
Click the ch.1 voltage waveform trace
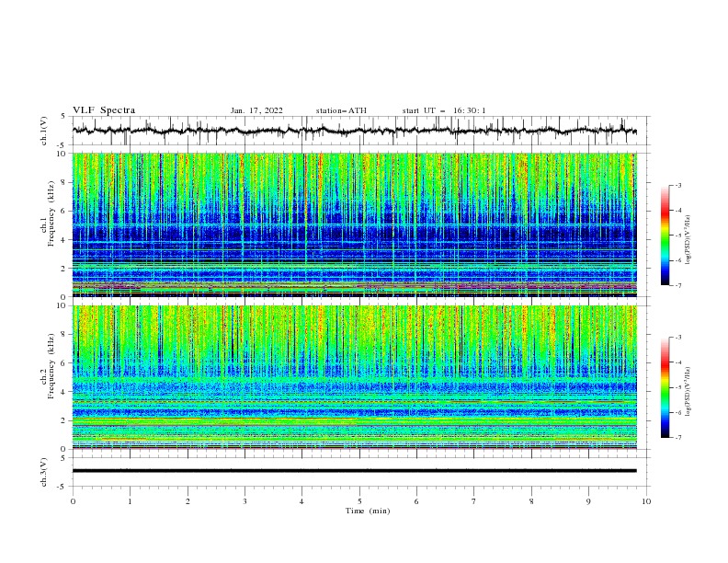[x=354, y=131]
